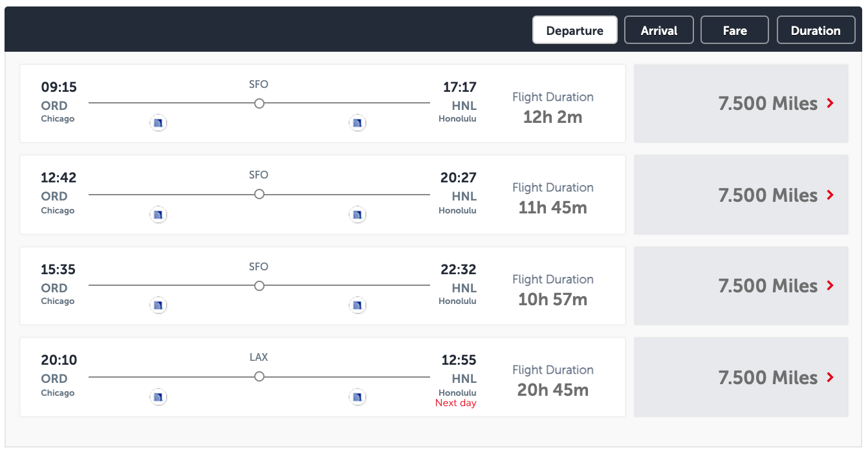Click the airline logo on the 09:15 flight's second segment

[x=358, y=122]
